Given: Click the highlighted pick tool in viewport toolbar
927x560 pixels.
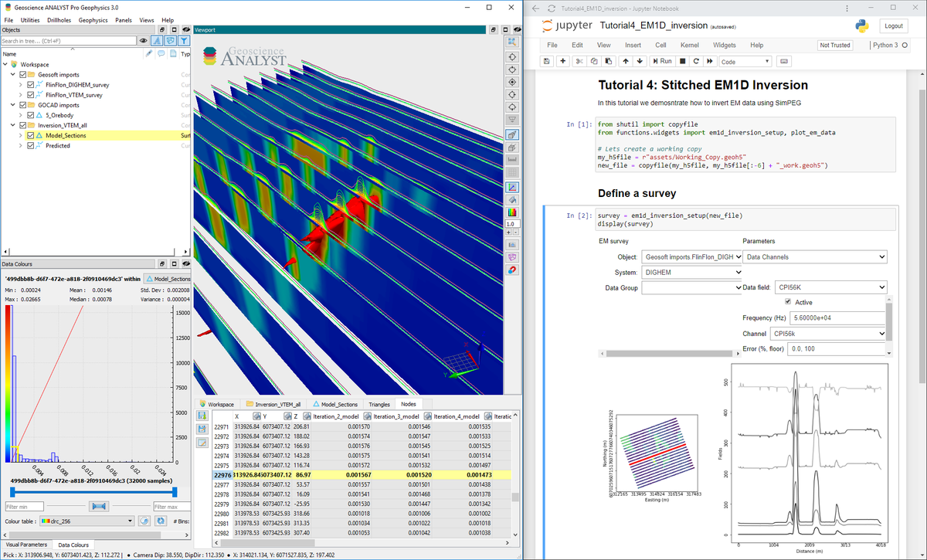Looking at the screenshot, I should pyautogui.click(x=511, y=134).
